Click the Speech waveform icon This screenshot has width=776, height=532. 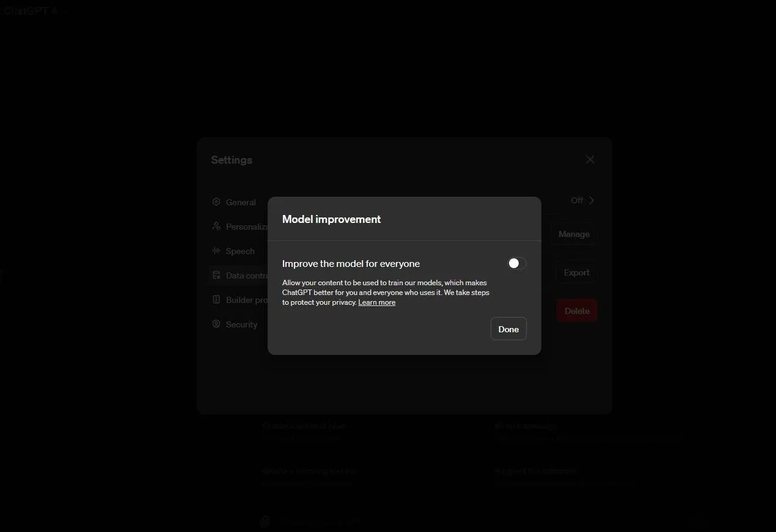point(216,251)
